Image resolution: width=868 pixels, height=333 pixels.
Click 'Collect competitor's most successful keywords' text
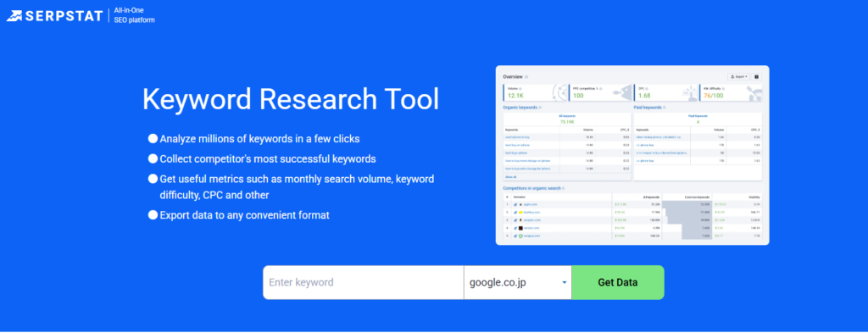click(268, 159)
